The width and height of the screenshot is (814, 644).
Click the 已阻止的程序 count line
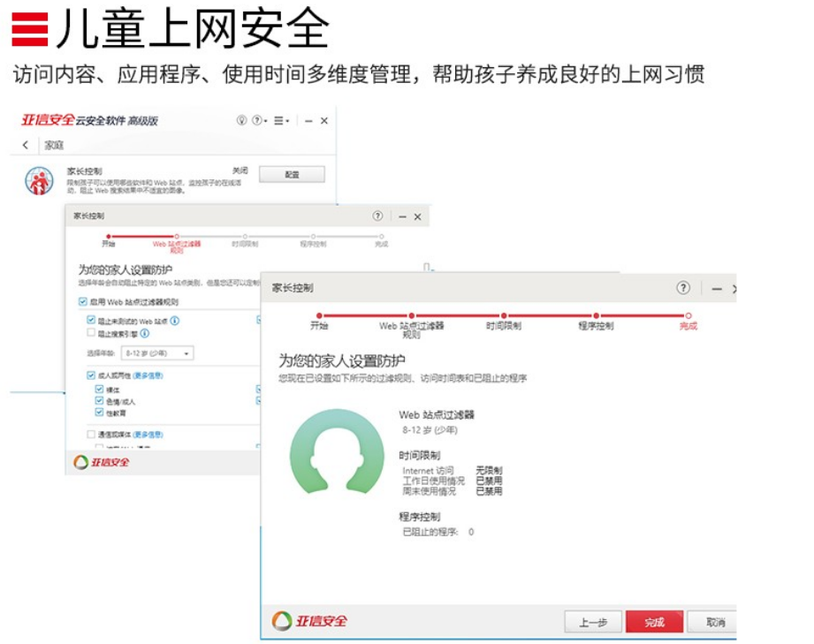point(438,532)
